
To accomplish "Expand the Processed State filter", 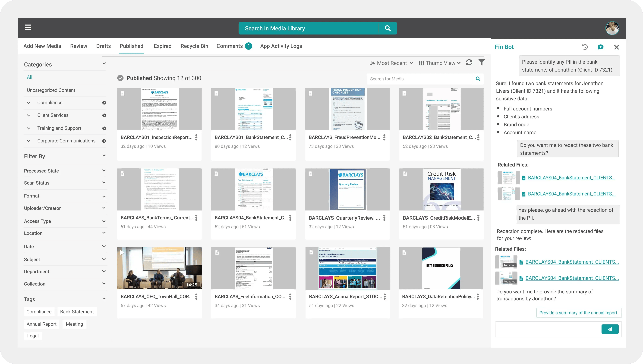I will click(104, 170).
